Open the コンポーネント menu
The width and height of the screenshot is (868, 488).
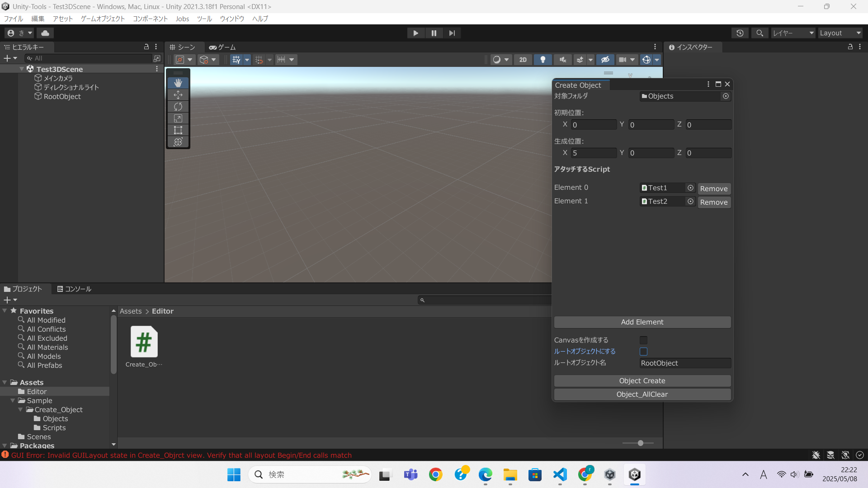[150, 19]
